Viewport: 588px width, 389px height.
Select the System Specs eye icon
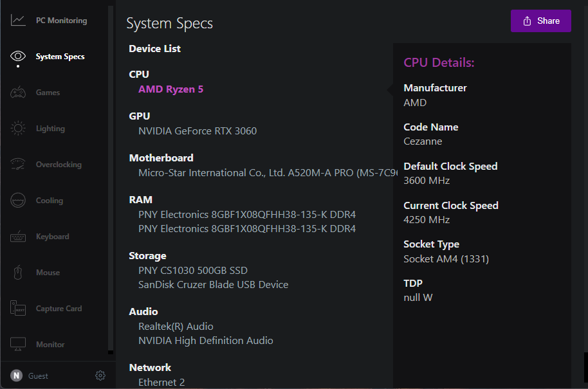click(18, 56)
